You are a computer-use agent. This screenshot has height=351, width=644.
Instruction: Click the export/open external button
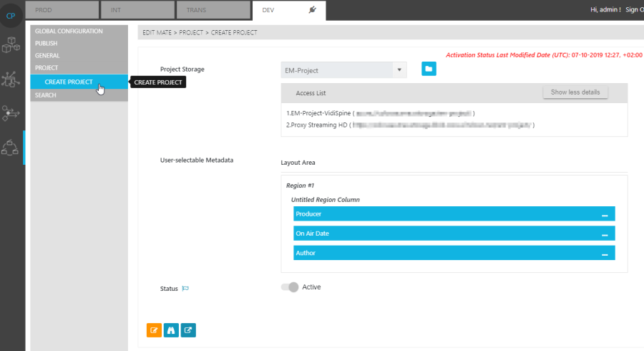point(188,330)
